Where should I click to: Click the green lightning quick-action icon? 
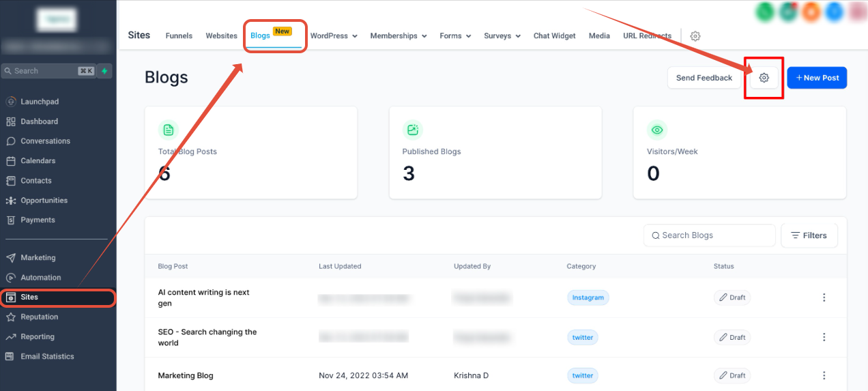(x=104, y=71)
